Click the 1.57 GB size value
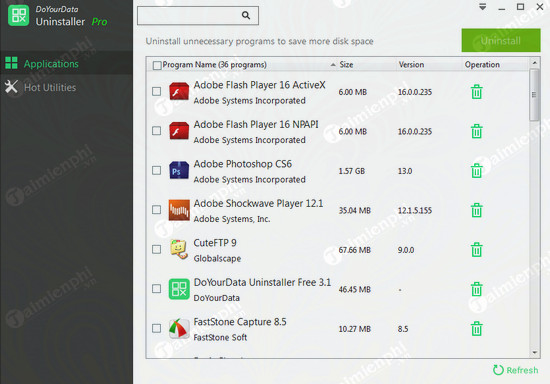This screenshot has height=384, width=550. pos(351,171)
